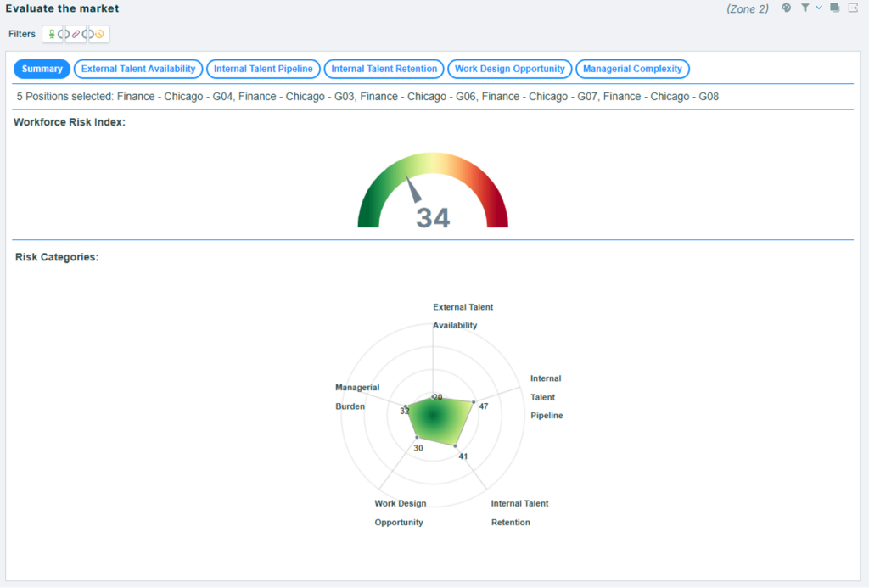Click the gauge needle on the risk index
This screenshot has height=588, width=869.
pos(413,189)
